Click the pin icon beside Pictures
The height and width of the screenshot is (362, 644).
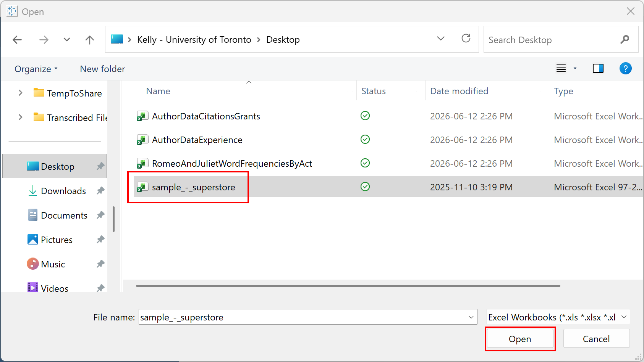tap(100, 240)
